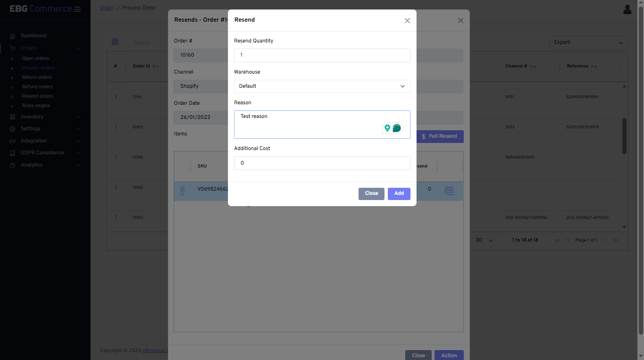Screen dimensions: 644x360
Task: Open Analytics via its sidebar icon
Action: 12,165
